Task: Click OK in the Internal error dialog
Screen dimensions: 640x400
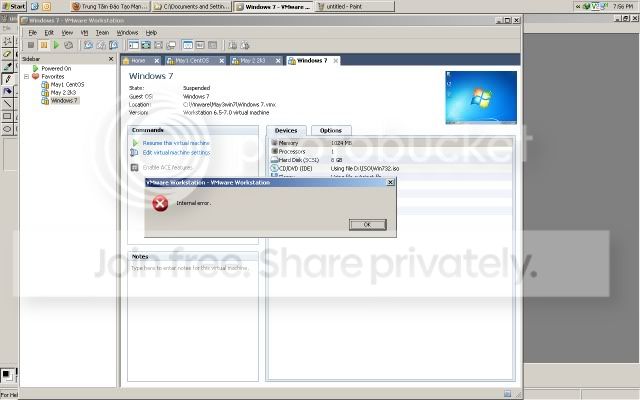Action: pos(367,224)
